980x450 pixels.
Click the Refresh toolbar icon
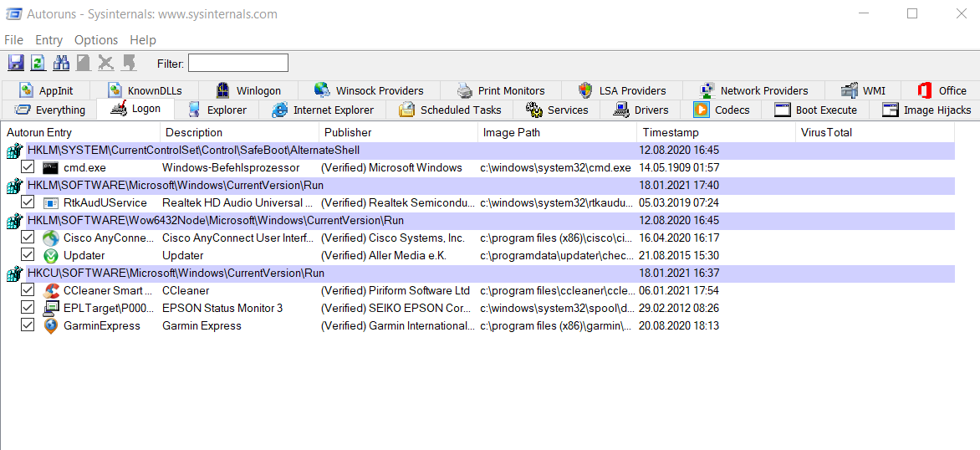click(x=38, y=63)
